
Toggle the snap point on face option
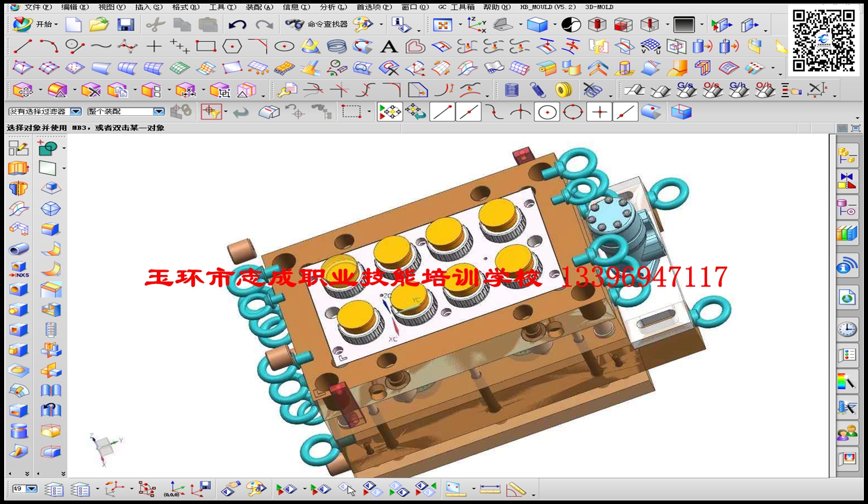[651, 112]
